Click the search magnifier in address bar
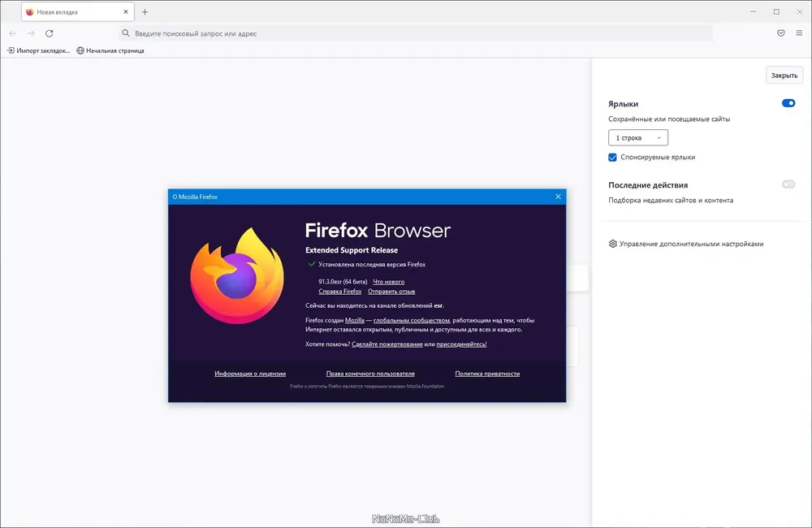The image size is (812, 528). coord(126,33)
